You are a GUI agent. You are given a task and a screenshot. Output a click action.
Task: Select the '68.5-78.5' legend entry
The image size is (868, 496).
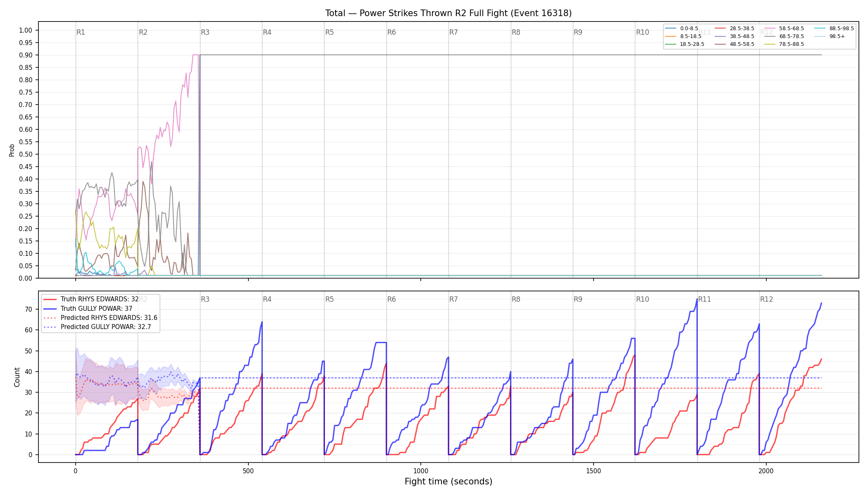pos(784,36)
